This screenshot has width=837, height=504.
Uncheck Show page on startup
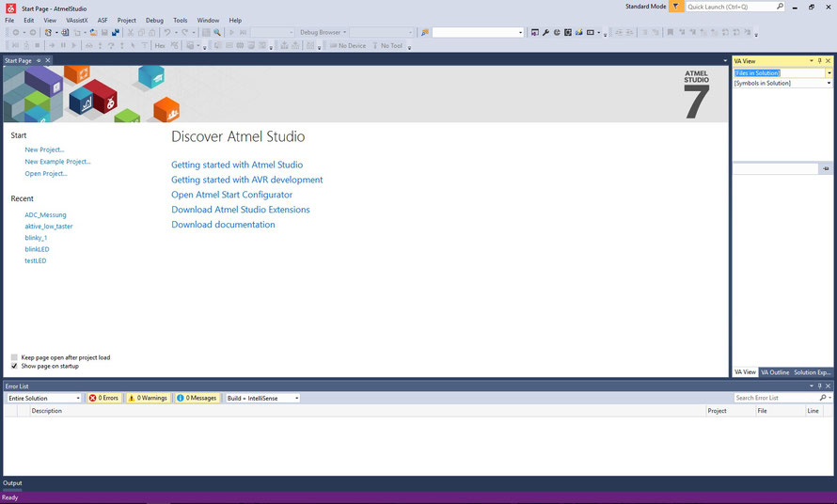(x=14, y=366)
